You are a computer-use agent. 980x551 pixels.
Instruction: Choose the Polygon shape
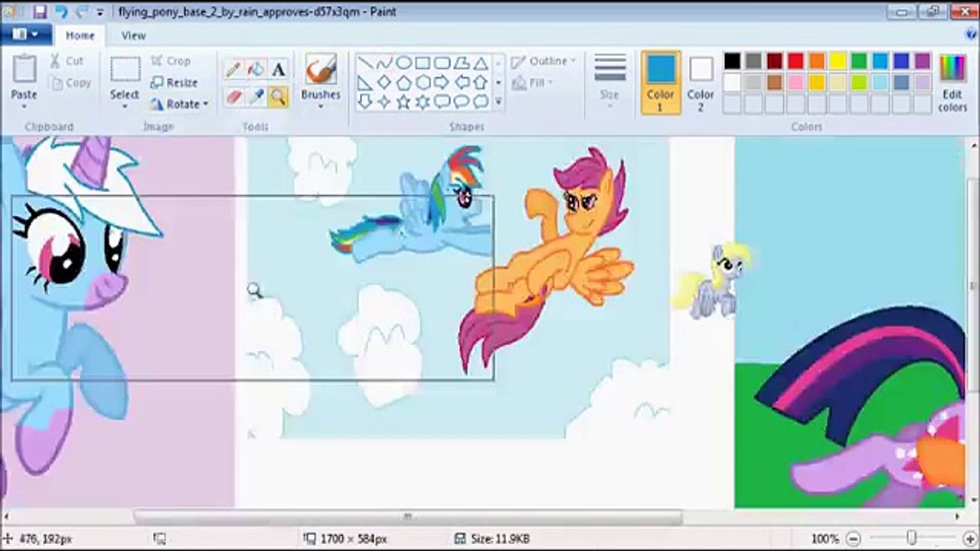click(x=462, y=64)
